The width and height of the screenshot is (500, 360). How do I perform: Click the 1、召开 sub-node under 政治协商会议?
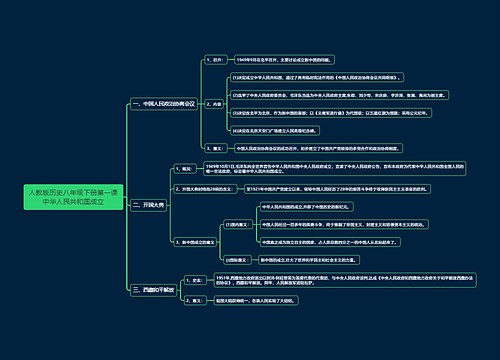tap(216, 60)
